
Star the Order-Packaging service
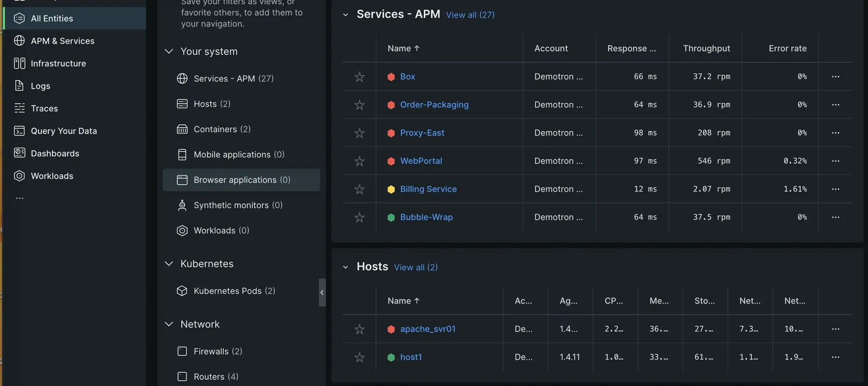tap(359, 105)
